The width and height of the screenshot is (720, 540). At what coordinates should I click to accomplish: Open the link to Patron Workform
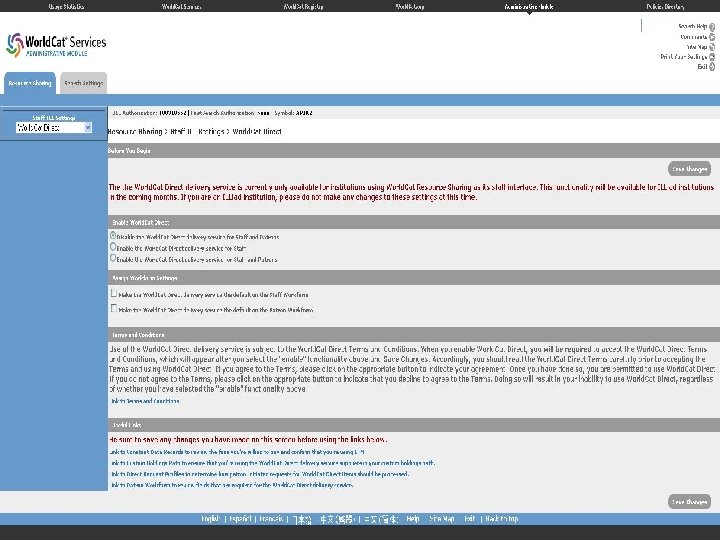[x=232, y=485]
